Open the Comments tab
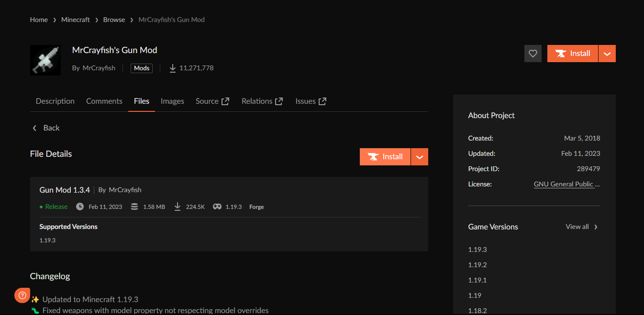This screenshot has width=644, height=315. (x=104, y=101)
